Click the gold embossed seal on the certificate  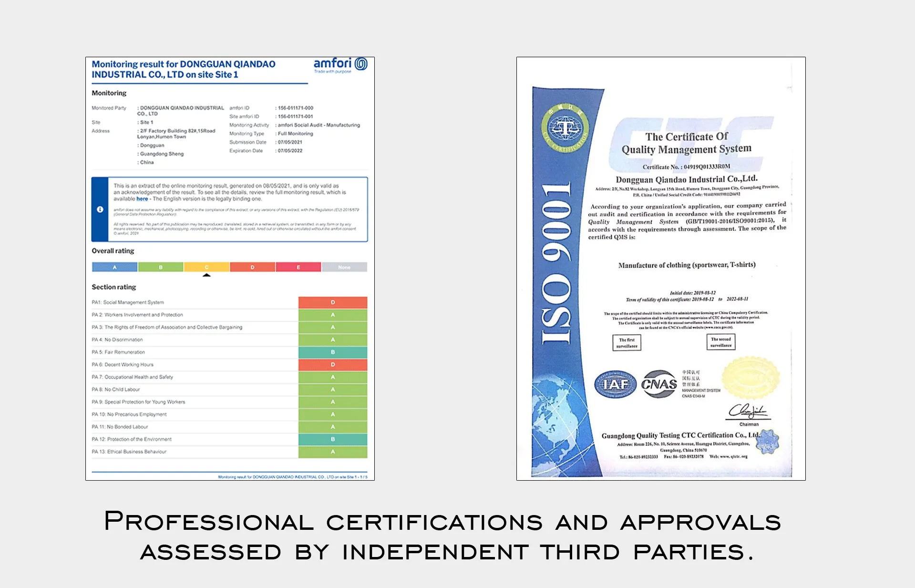pyautogui.click(x=750, y=378)
